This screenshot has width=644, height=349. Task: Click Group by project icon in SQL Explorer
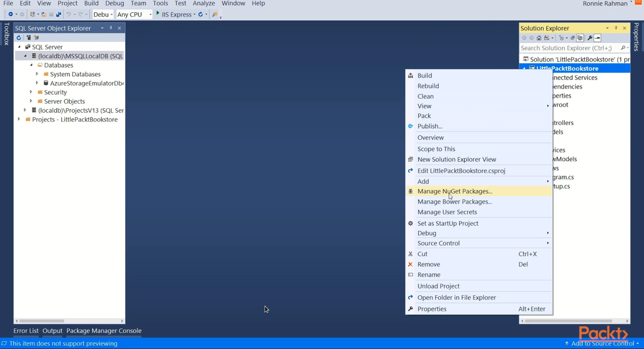pyautogui.click(x=36, y=38)
